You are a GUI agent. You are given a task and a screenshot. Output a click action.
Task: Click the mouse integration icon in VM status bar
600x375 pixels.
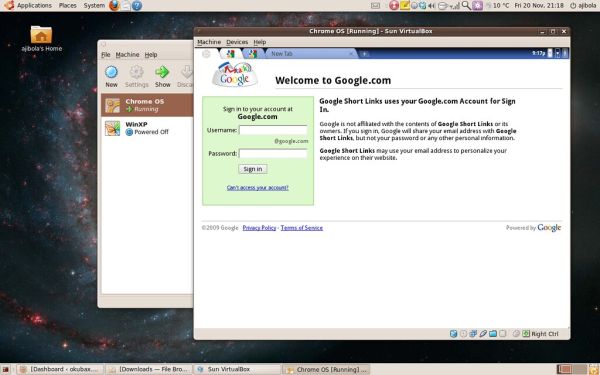pos(516,334)
